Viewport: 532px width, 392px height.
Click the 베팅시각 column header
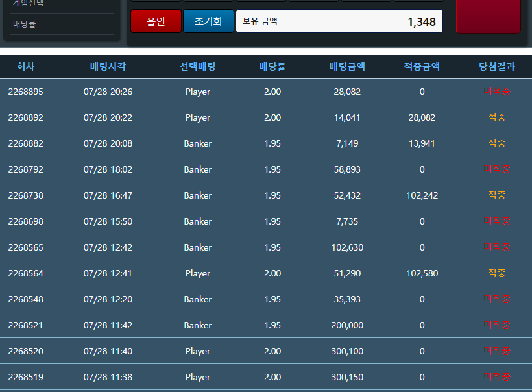108,66
